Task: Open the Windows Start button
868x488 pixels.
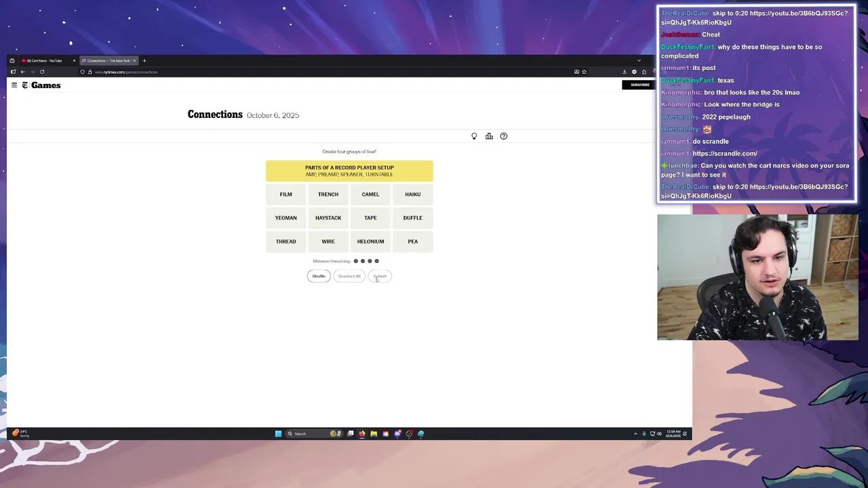Action: click(278, 434)
